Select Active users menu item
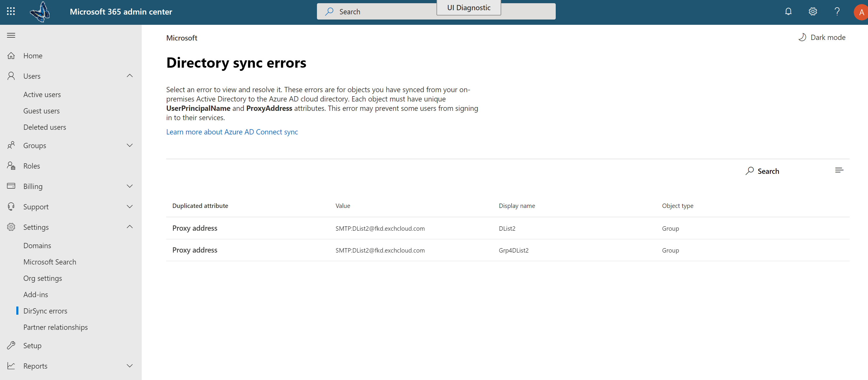 [x=42, y=94]
